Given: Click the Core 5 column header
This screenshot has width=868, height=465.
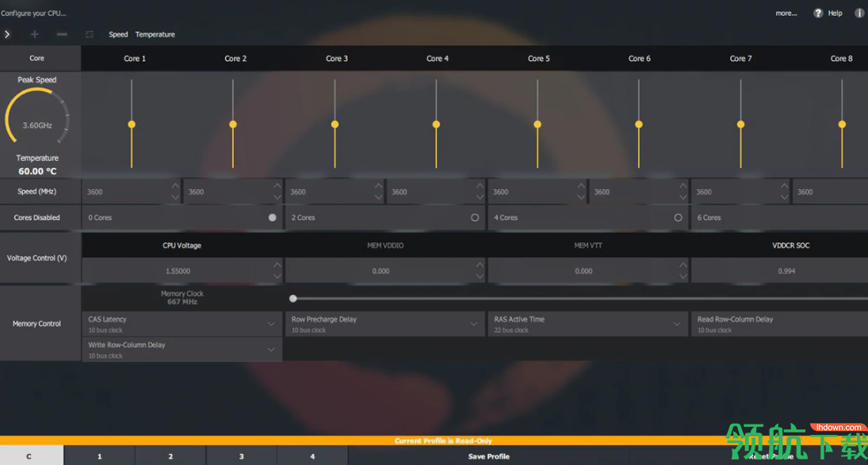Looking at the screenshot, I should tap(538, 58).
